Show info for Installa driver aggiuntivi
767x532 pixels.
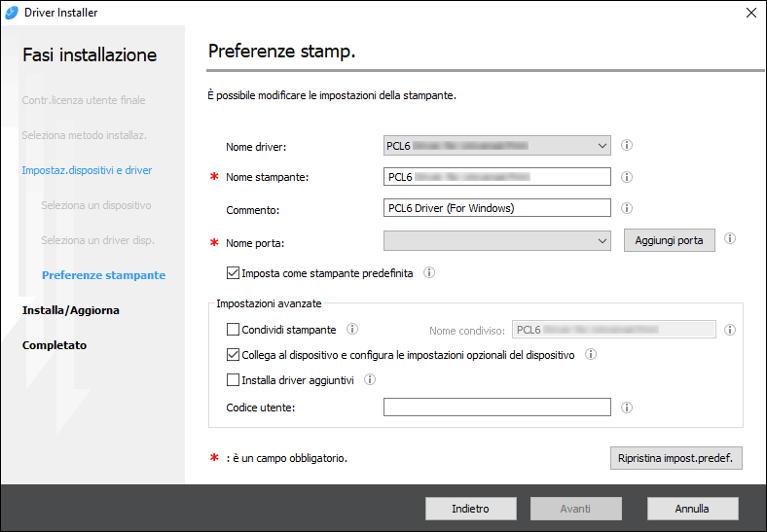coord(370,379)
